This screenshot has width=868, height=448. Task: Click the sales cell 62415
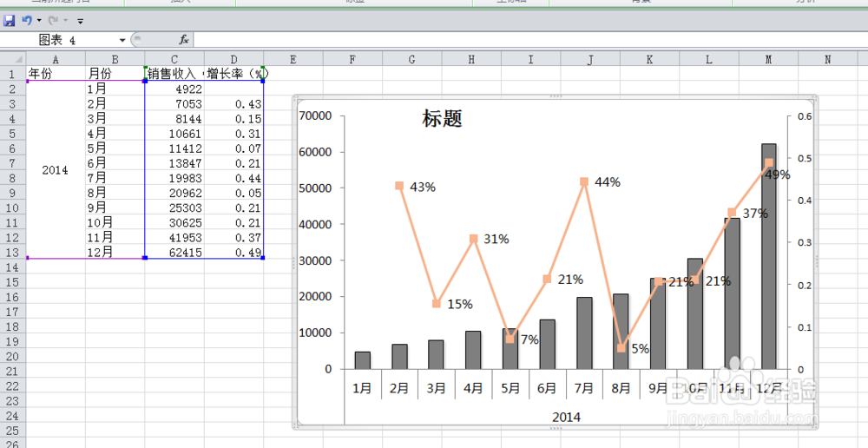tap(174, 252)
